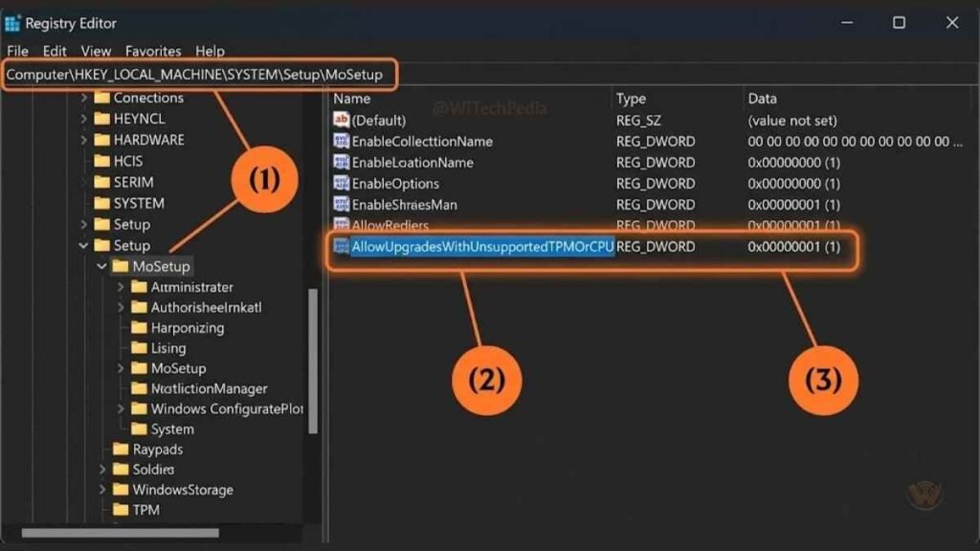Click the HCIS key folder icon
The height and width of the screenshot is (551, 980).
(x=101, y=161)
